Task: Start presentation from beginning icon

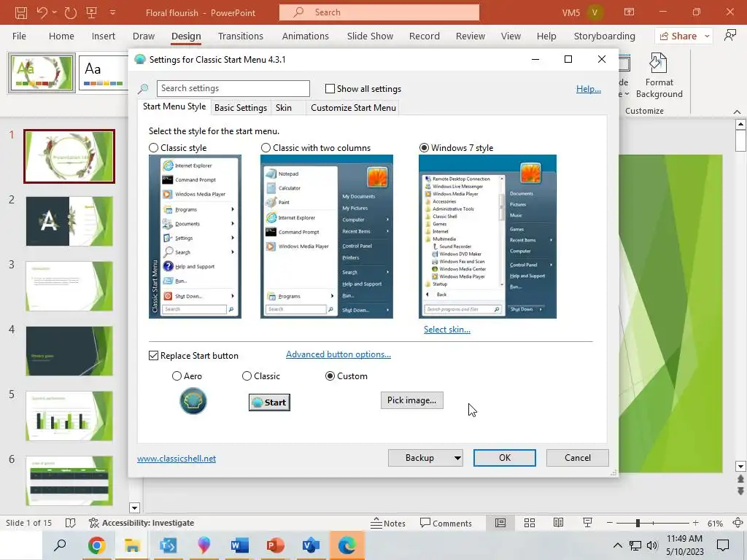Action: click(x=91, y=12)
